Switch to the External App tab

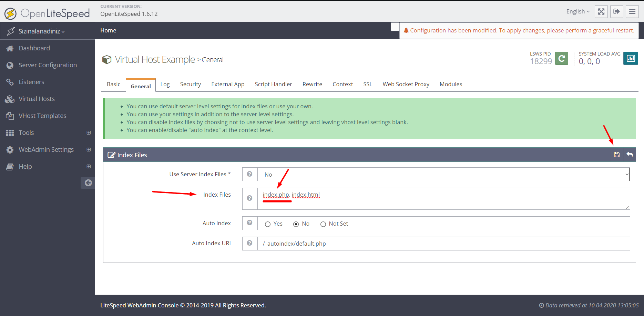pos(228,84)
